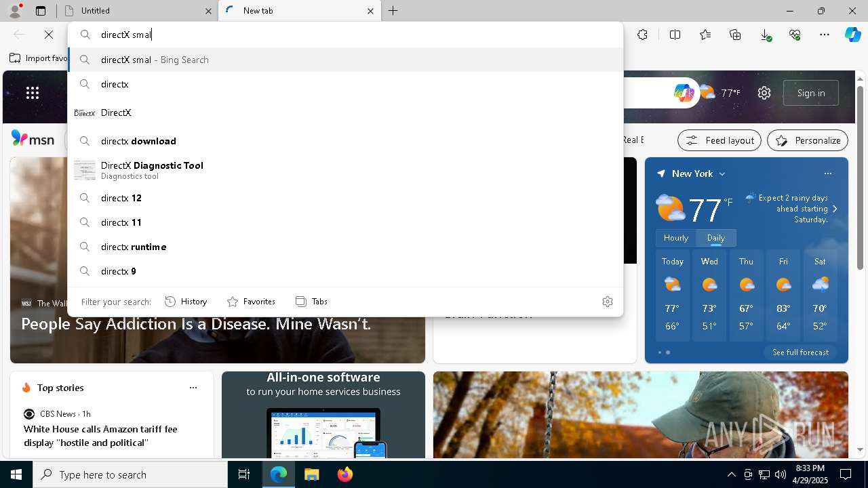Select the 'directX smal - Bing Search' suggestion
The image size is (868, 488).
[x=345, y=60]
